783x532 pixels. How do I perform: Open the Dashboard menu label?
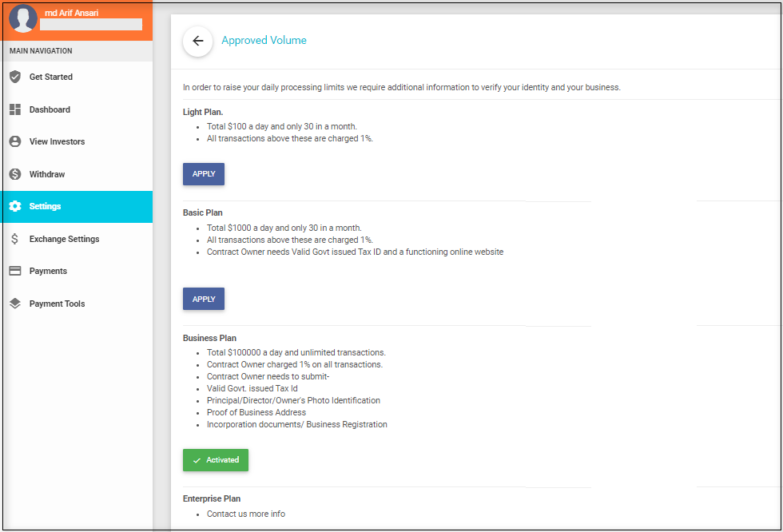pyautogui.click(x=50, y=109)
